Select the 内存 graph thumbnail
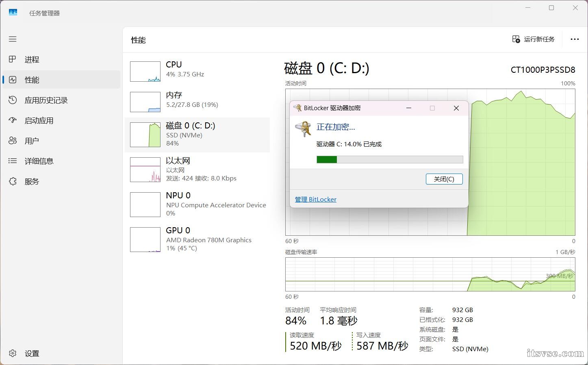This screenshot has width=588, height=365. tap(145, 102)
